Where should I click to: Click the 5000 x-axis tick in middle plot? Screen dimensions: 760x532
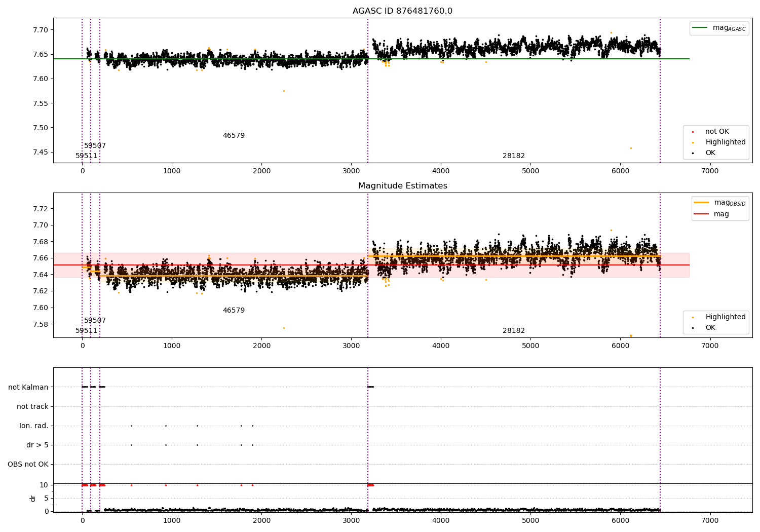tap(530, 346)
